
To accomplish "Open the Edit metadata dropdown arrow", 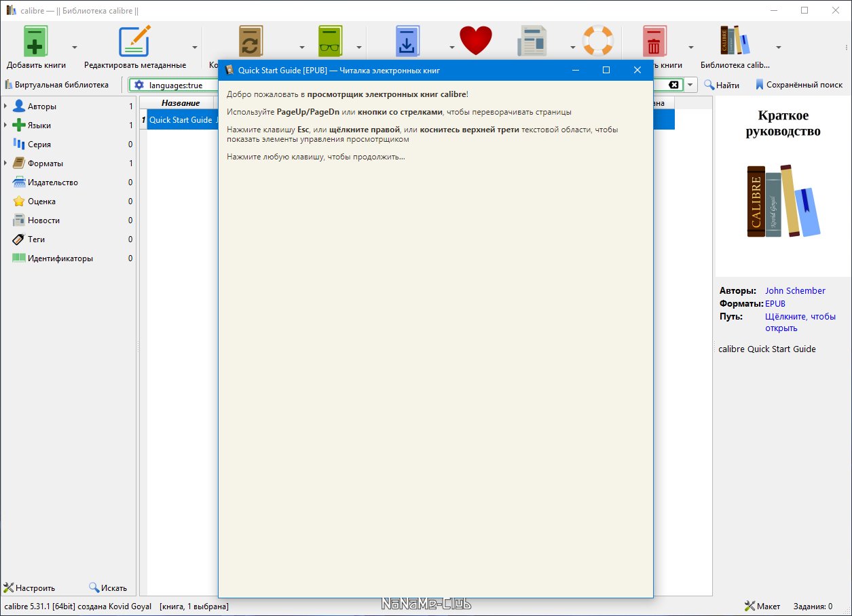I will [195, 47].
